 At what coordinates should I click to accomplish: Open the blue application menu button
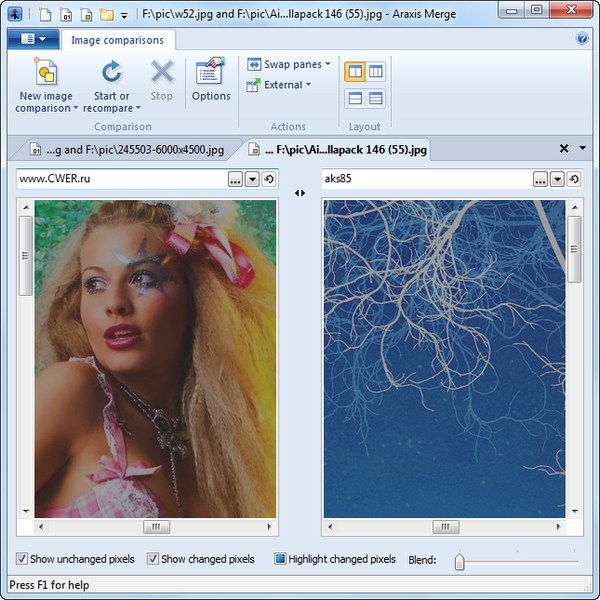32,39
